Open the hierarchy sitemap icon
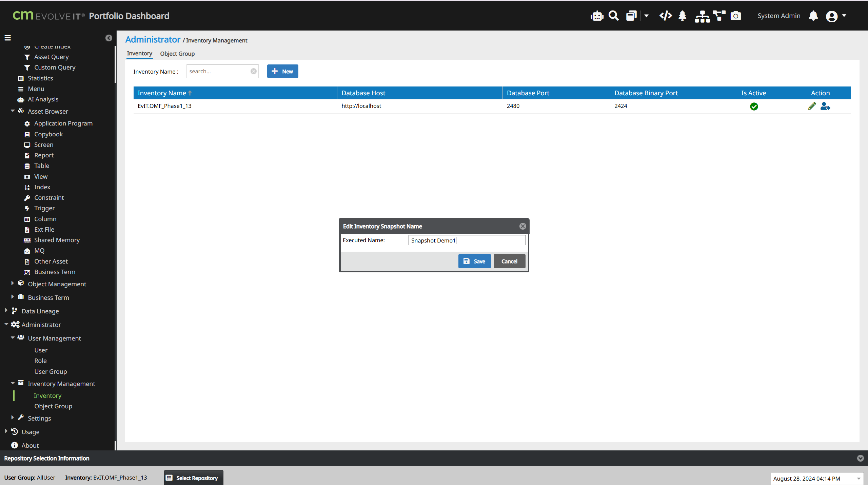This screenshot has height=485, width=868. pos(702,16)
